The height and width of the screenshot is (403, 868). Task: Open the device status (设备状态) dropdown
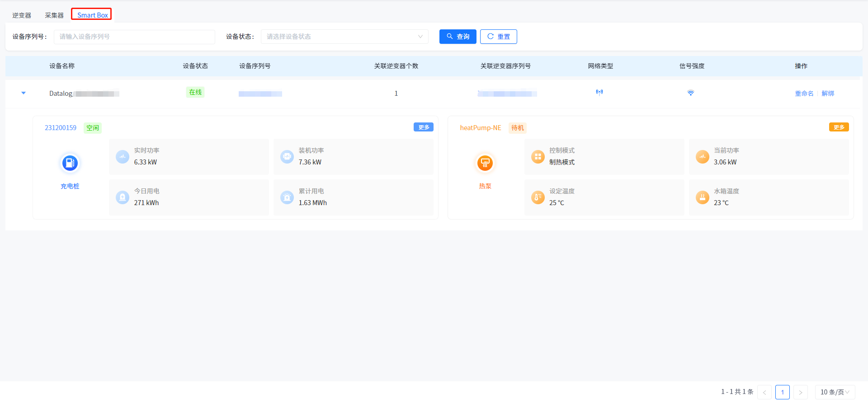coord(344,37)
